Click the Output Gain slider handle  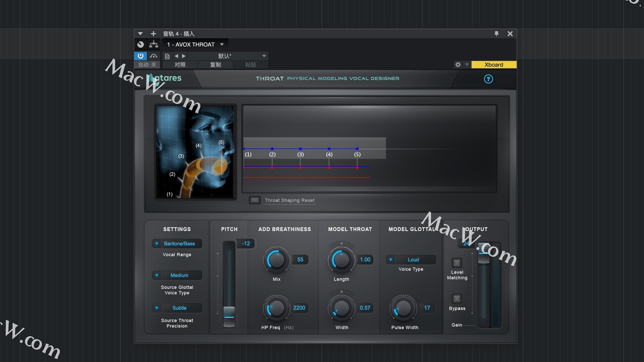point(484,253)
